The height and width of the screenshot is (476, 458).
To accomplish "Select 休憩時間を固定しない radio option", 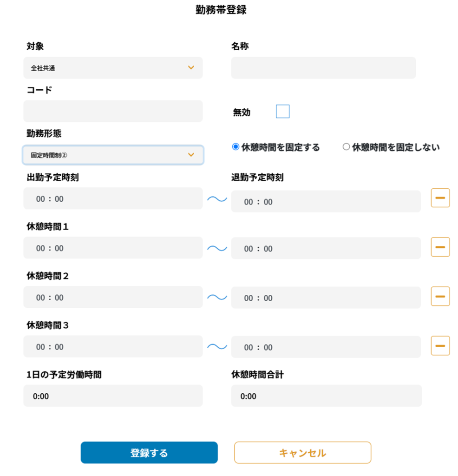I will point(346,147).
